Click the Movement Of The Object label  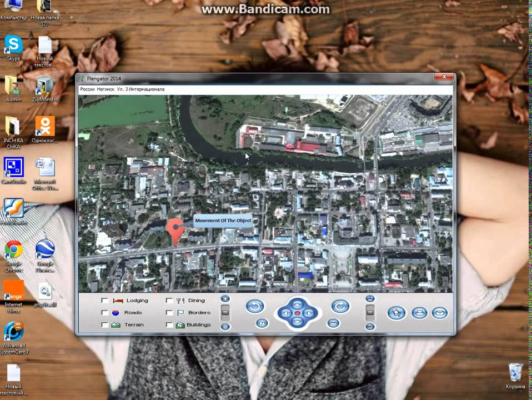click(x=223, y=221)
